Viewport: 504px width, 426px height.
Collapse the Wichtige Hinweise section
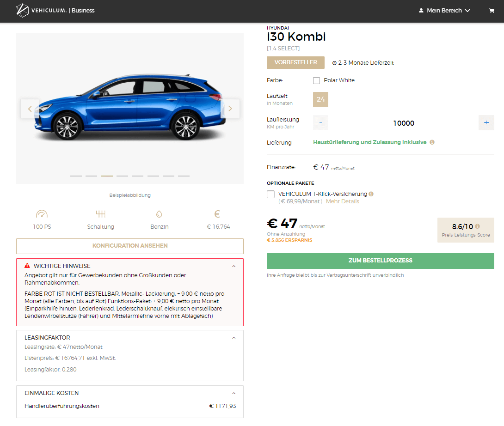[234, 266]
